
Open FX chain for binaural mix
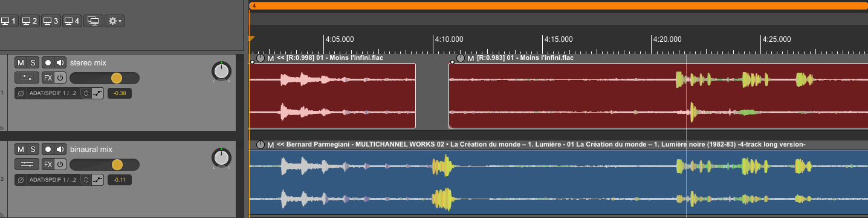(48, 164)
